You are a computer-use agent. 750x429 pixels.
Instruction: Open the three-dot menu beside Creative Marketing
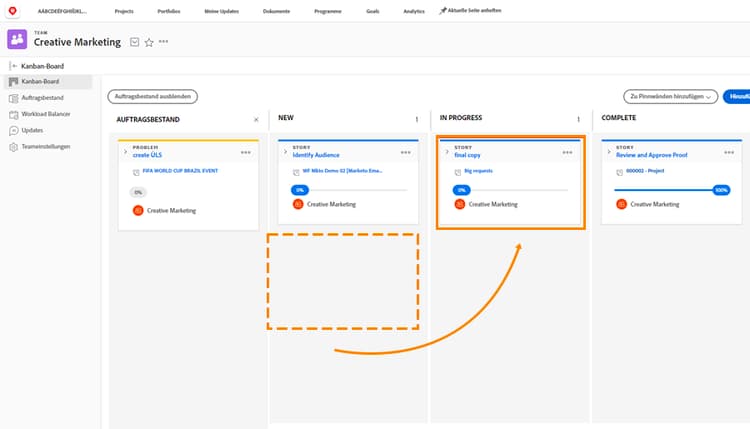coord(164,42)
